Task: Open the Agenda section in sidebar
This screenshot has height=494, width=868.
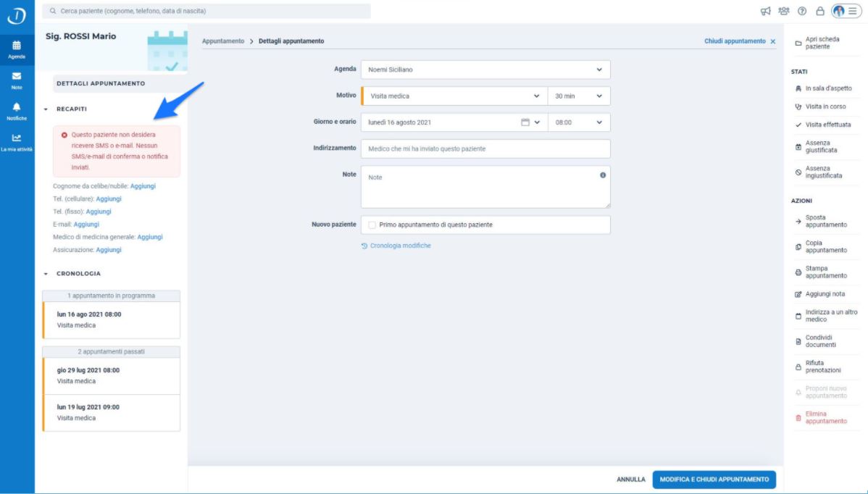Action: pos(17,50)
